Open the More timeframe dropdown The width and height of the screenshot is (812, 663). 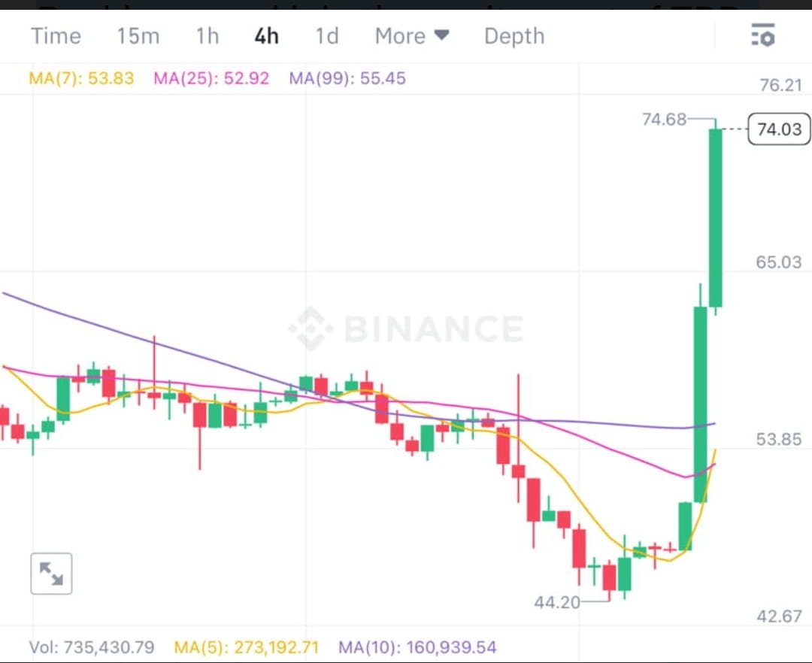tap(411, 35)
